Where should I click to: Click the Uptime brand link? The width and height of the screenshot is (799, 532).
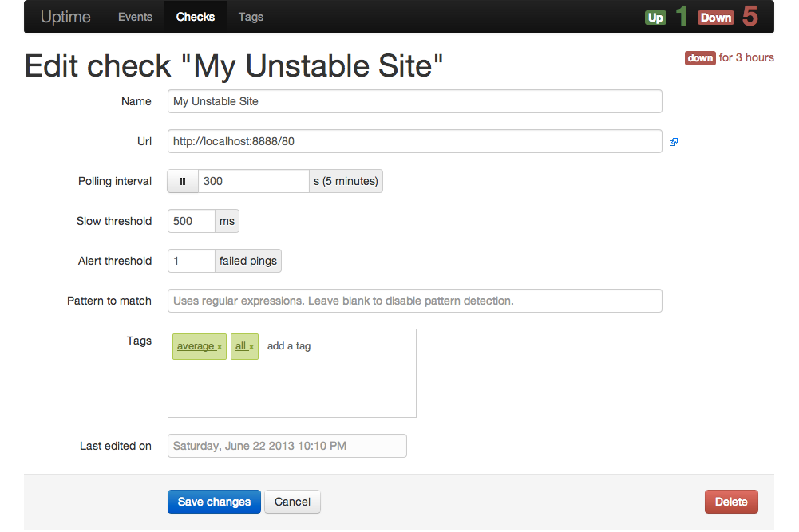coord(65,17)
